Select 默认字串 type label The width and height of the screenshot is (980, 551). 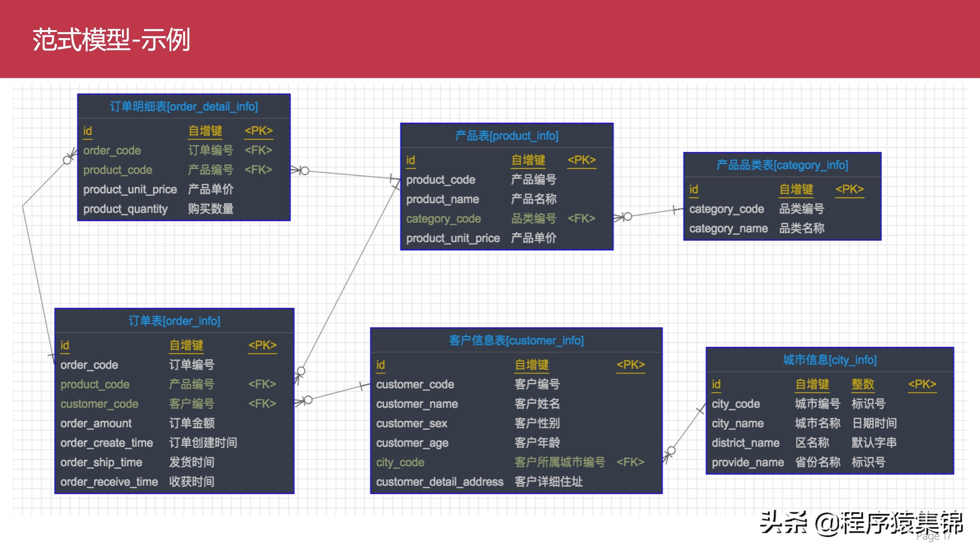pyautogui.click(x=874, y=443)
